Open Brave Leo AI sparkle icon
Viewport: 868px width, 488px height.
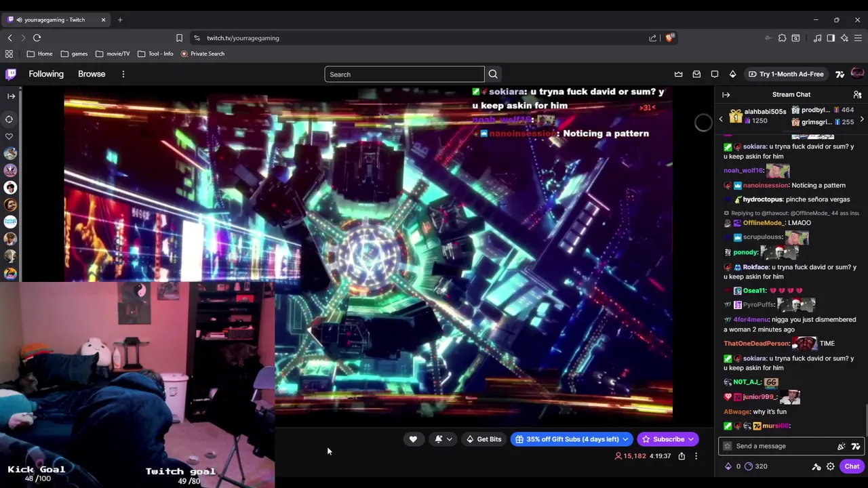coord(844,38)
